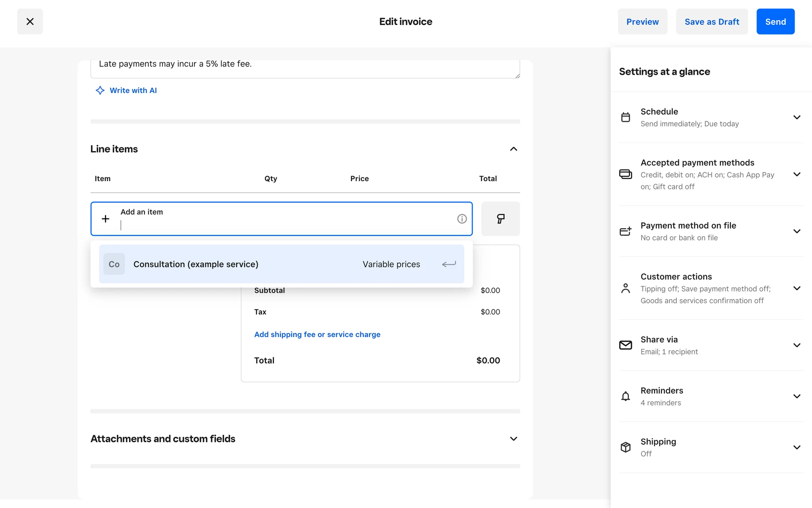Click the Shipping box icon

625,447
